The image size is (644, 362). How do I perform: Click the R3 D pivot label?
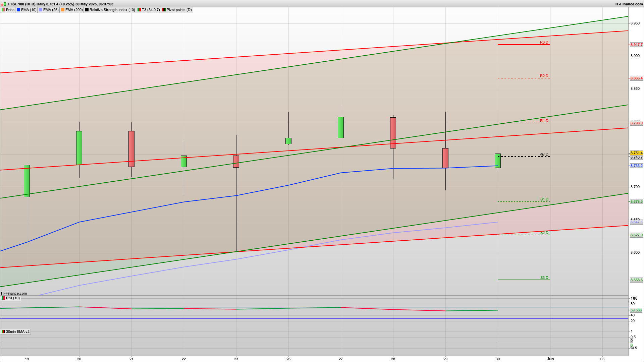(x=544, y=42)
